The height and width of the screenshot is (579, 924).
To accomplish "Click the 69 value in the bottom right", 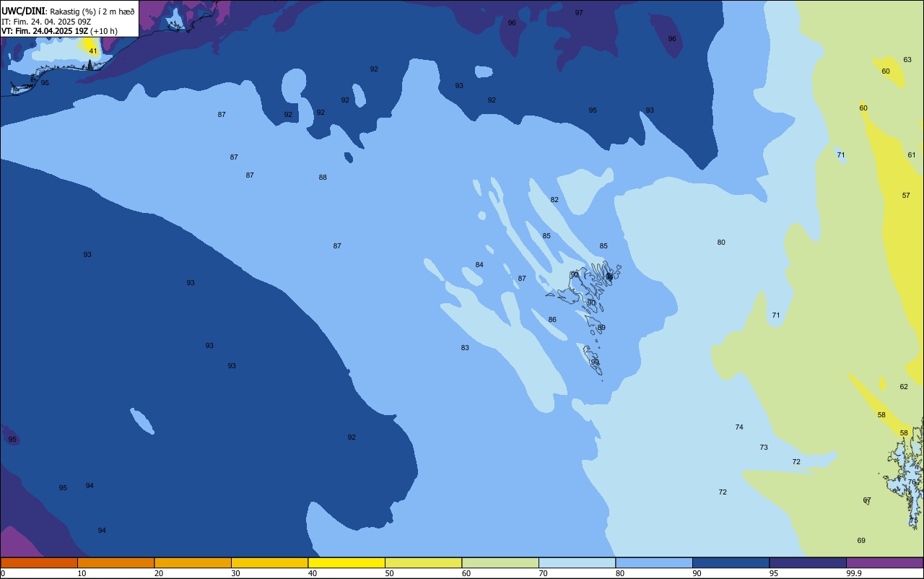I will click(x=861, y=541).
